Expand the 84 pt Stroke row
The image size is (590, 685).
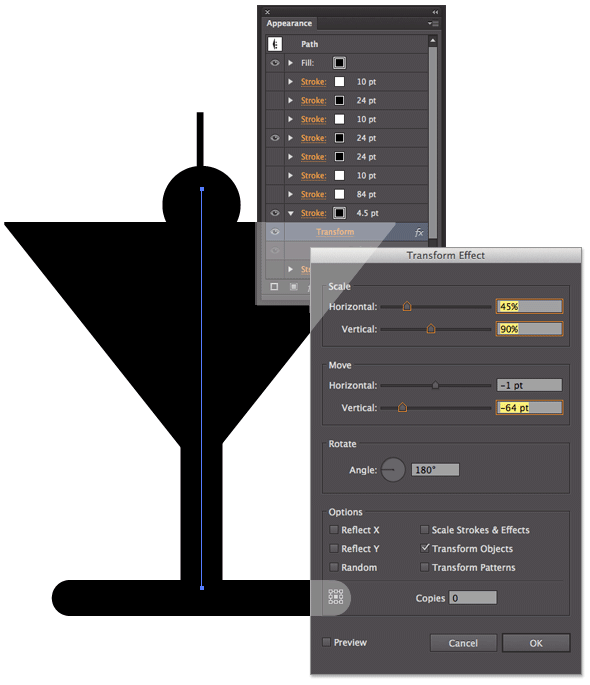point(290,194)
